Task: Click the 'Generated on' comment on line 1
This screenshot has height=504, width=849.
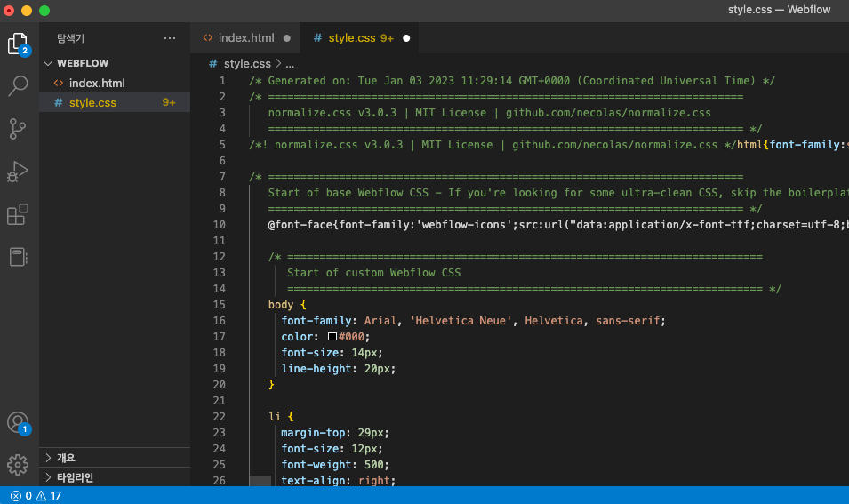Action: coord(512,81)
